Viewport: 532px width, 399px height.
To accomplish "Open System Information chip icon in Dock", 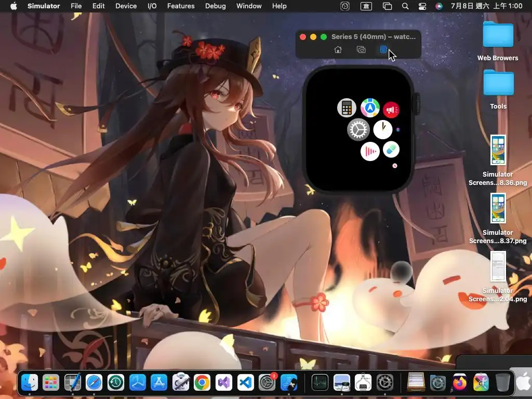I will (363, 383).
